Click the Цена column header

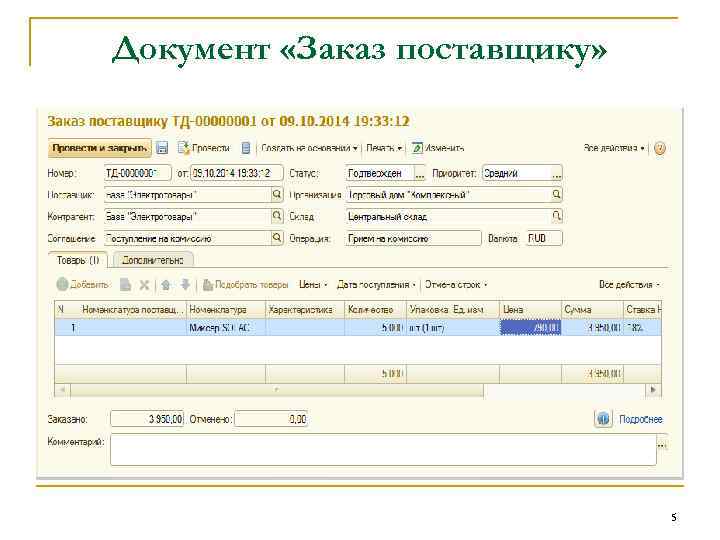530,310
